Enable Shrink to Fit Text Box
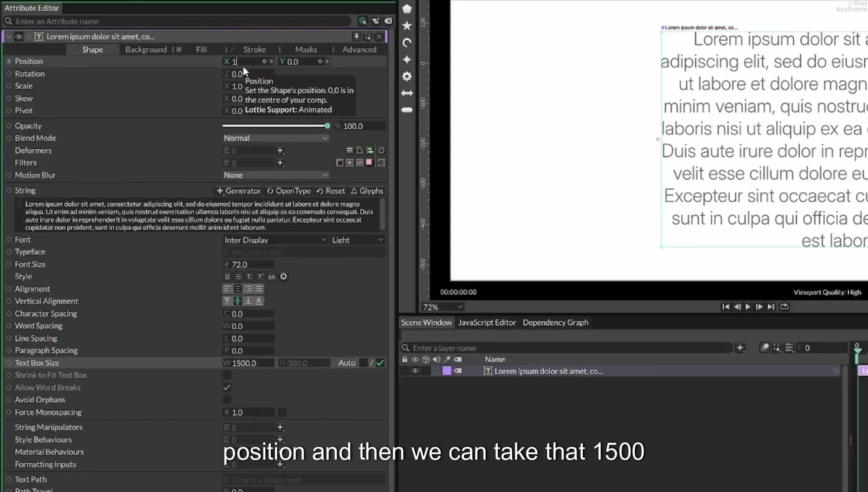 click(227, 375)
